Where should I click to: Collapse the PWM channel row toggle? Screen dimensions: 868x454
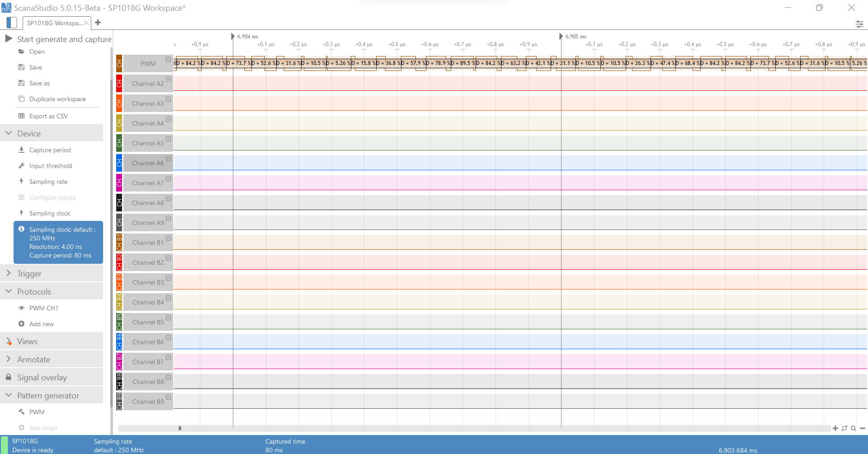pos(168,60)
